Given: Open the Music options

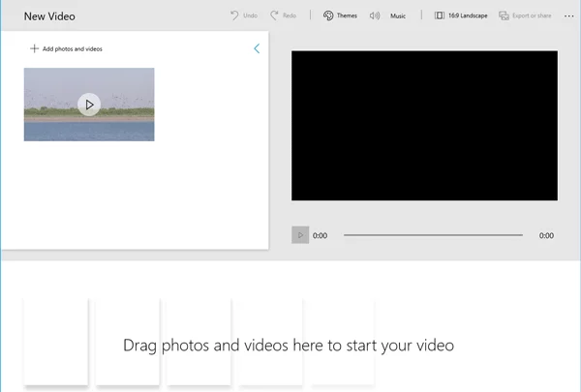Looking at the screenshot, I should 388,16.
